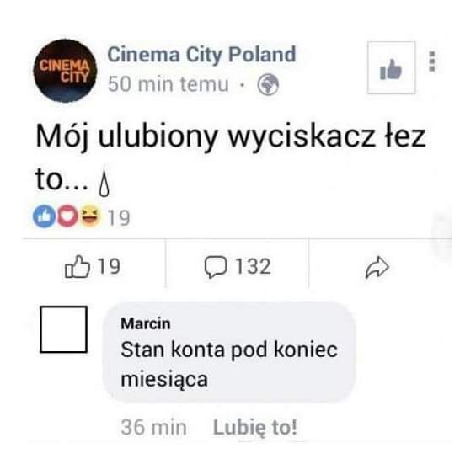Select the comment text 'Stan konta pod koniec miesiąca'

pyautogui.click(x=229, y=364)
